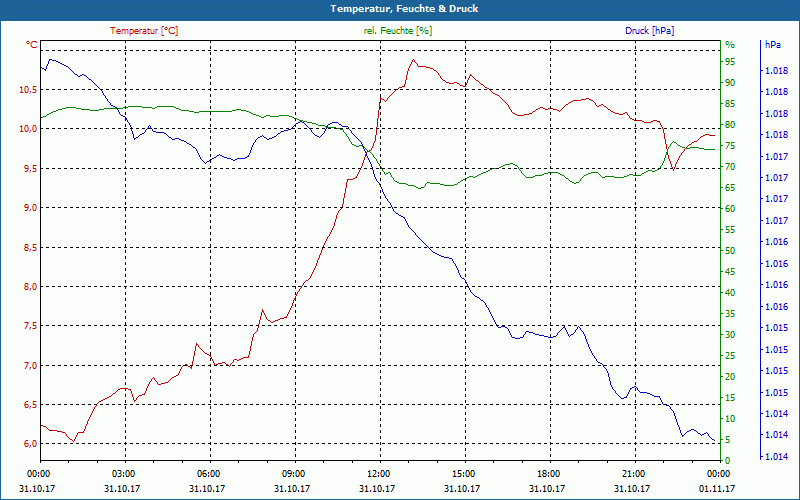Viewport: 800px width, 500px height.
Task: Select the blue 'Druck [hPa]' legend label
Action: pyautogui.click(x=649, y=31)
